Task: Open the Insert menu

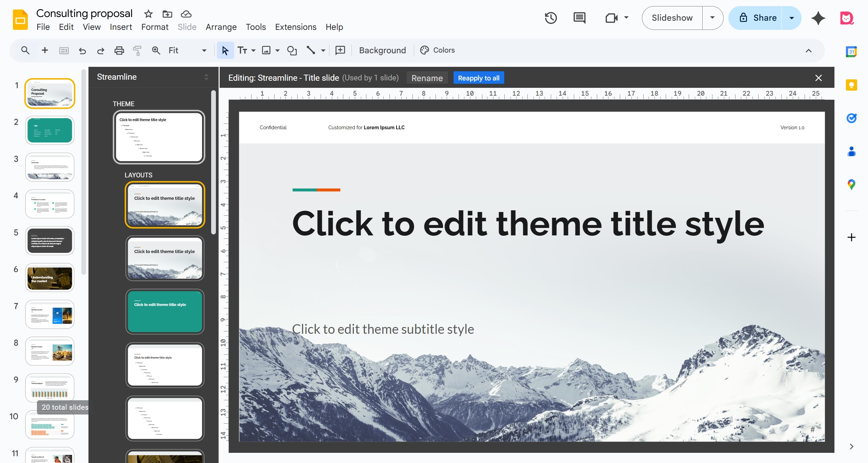Action: pos(121,27)
